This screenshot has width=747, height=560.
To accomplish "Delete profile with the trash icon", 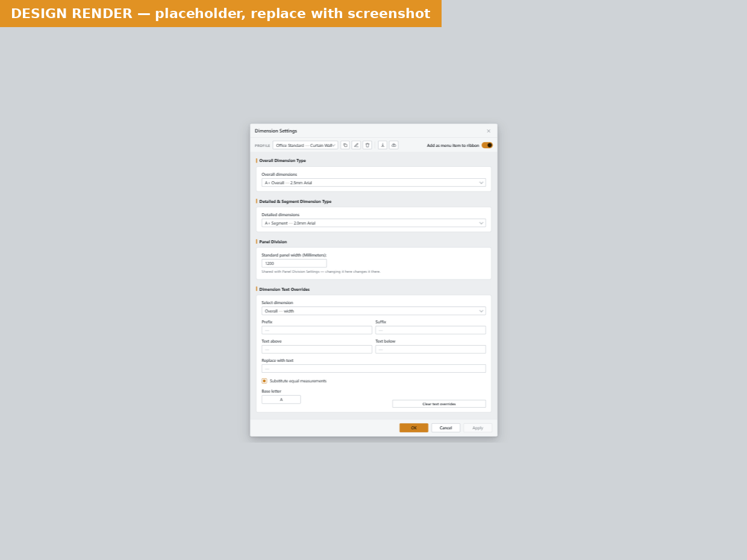I will coord(367,145).
